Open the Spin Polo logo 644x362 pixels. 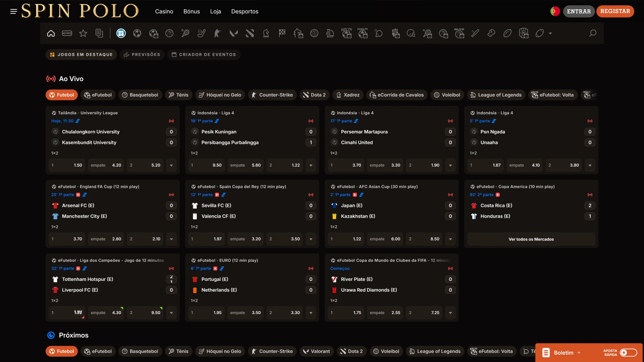[80, 11]
